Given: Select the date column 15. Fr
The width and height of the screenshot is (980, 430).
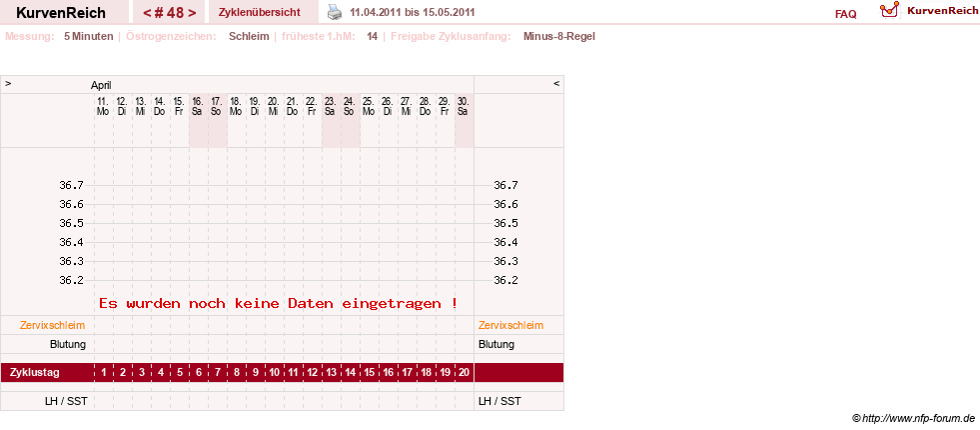Looking at the screenshot, I should pos(179,106).
